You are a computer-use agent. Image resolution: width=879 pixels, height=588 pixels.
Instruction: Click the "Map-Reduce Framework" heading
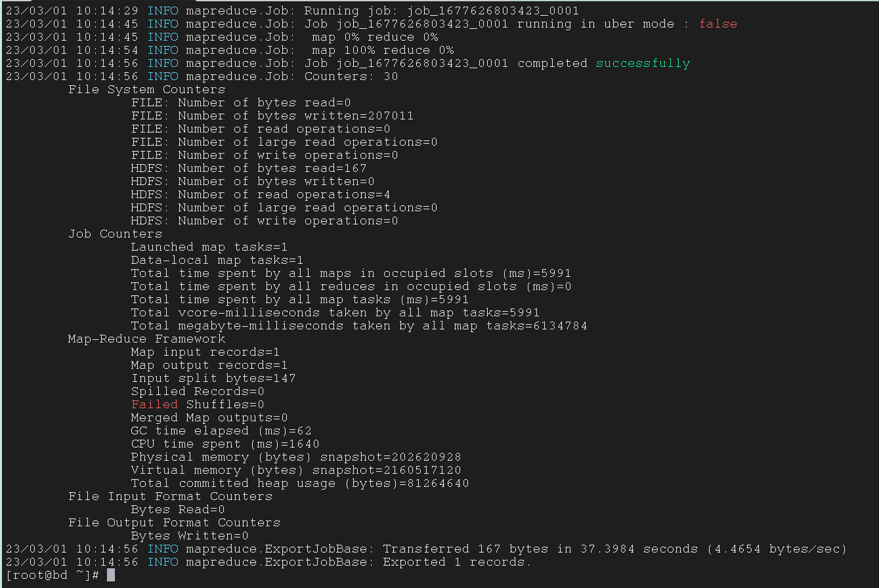tap(146, 339)
